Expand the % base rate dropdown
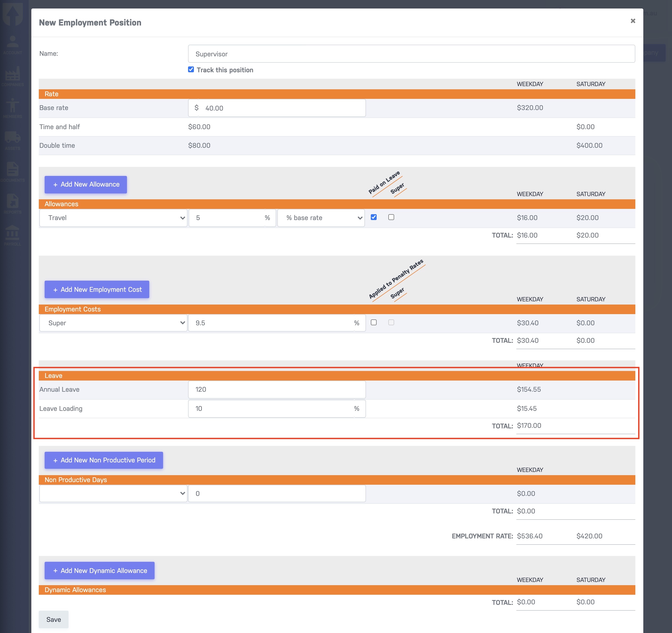Image resolution: width=672 pixels, height=633 pixels. pyautogui.click(x=321, y=218)
